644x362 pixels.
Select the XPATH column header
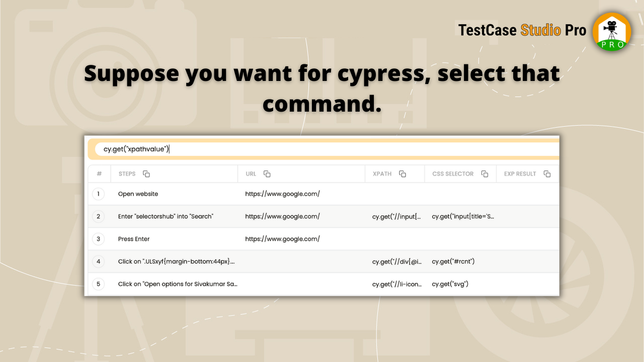click(x=382, y=173)
